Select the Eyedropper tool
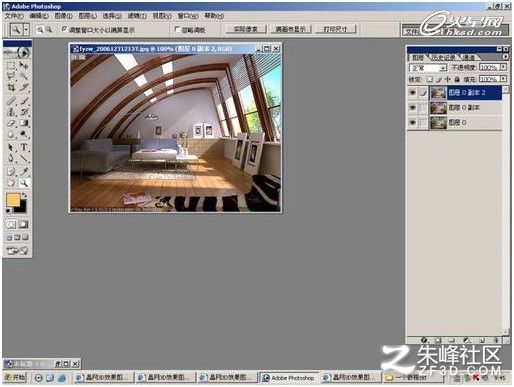This screenshot has height=387, width=514. (24, 171)
